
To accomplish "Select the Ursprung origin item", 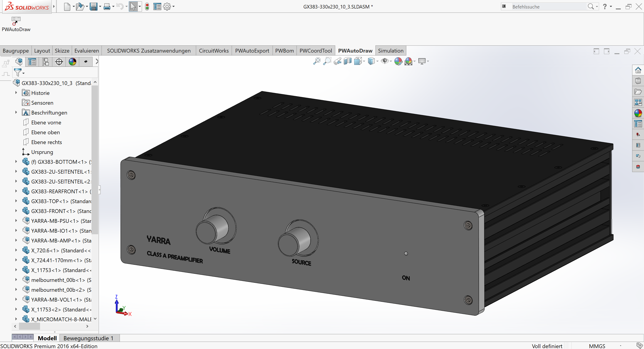I will point(42,152).
